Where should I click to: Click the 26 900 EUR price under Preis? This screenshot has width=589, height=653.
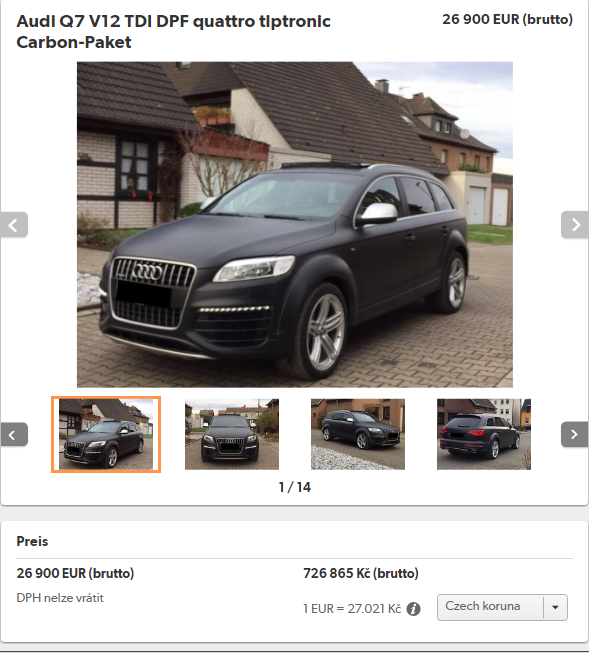point(75,573)
